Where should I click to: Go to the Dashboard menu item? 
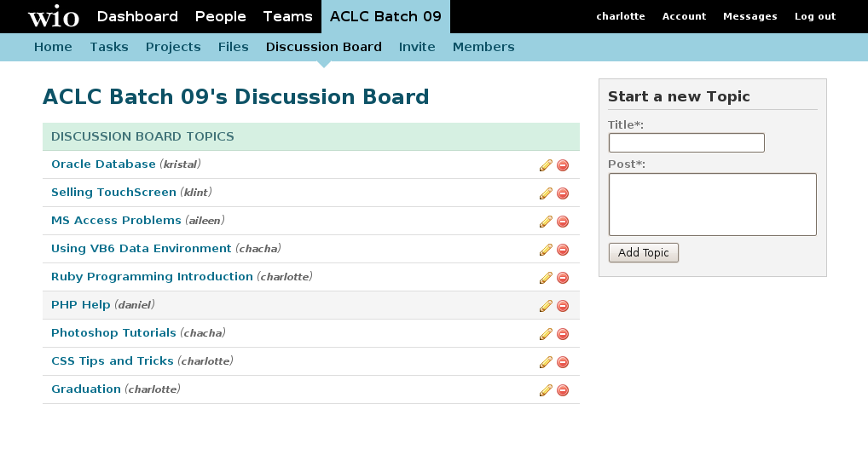(x=137, y=16)
